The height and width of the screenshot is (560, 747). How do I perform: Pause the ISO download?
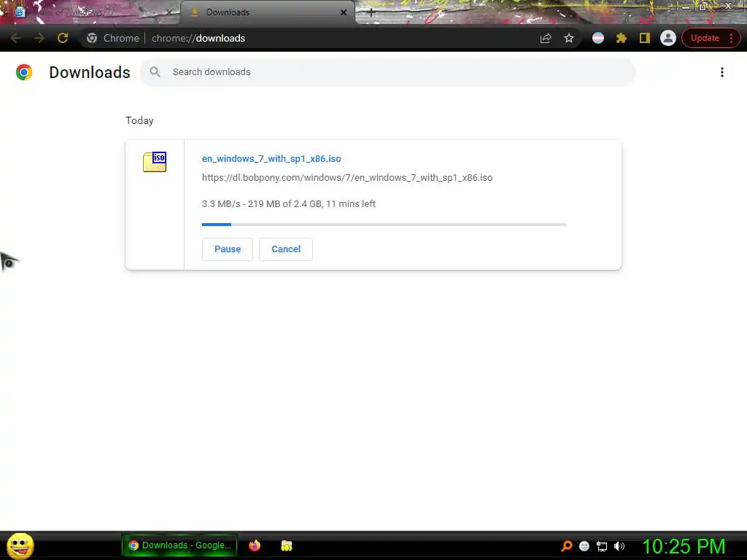coord(228,249)
